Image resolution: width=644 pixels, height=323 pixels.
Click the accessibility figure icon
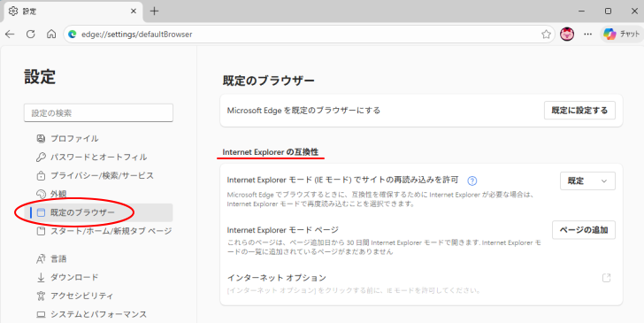pyautogui.click(x=41, y=296)
